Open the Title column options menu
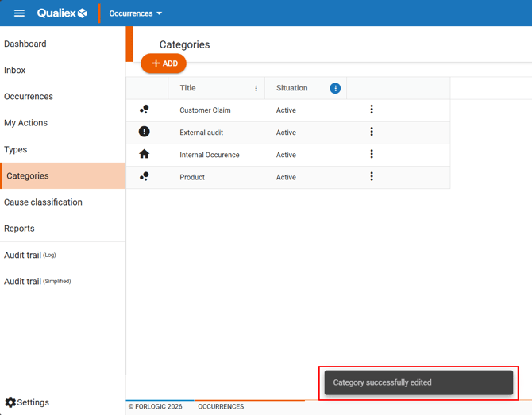 256,88
